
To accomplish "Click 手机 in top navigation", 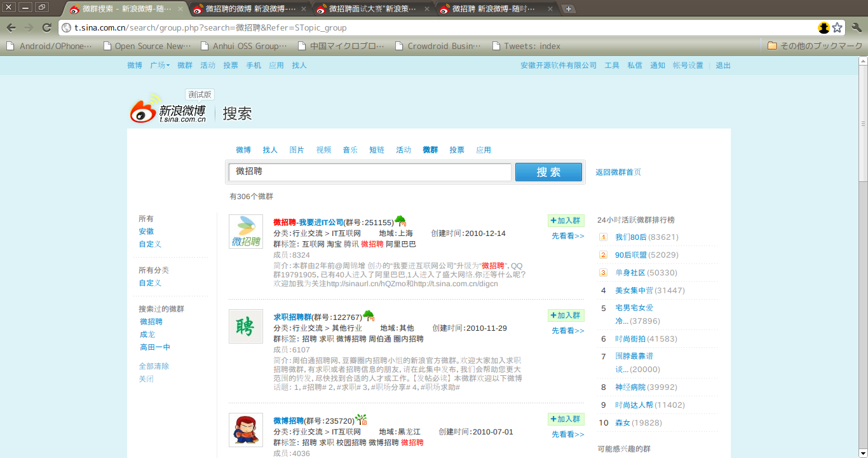I will 254,66.
